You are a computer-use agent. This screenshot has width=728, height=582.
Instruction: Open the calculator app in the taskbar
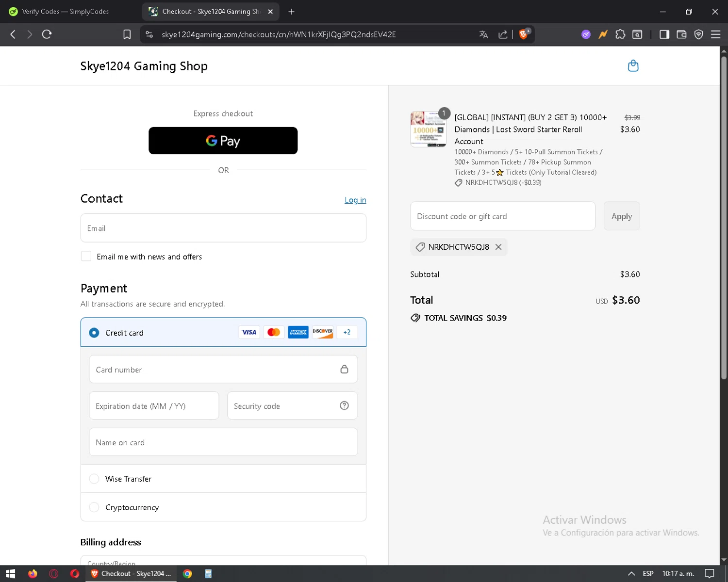pos(208,574)
